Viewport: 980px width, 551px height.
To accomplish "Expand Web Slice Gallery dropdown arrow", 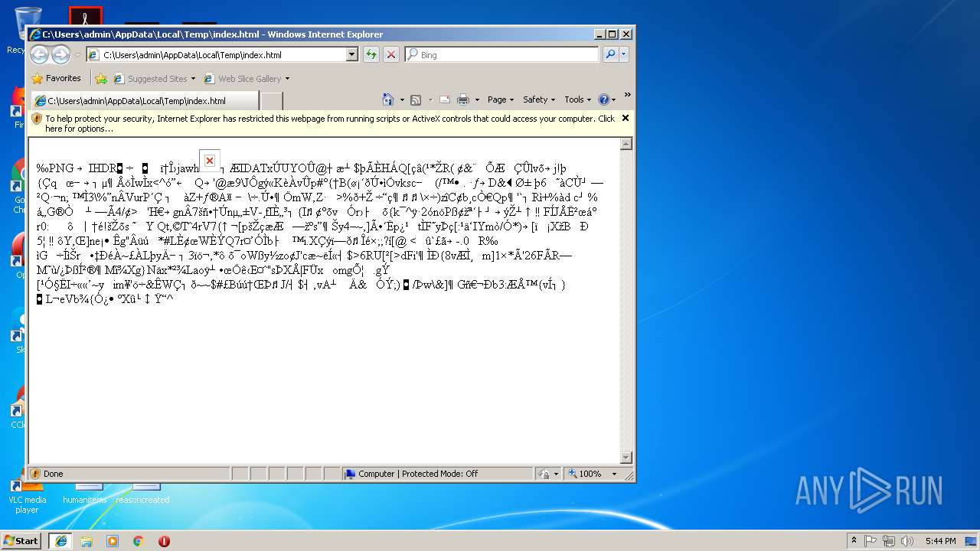I will [287, 79].
